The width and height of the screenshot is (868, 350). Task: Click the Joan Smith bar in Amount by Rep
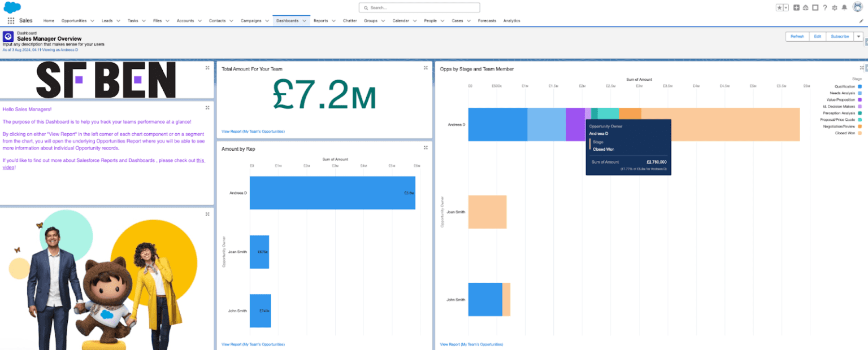click(259, 252)
